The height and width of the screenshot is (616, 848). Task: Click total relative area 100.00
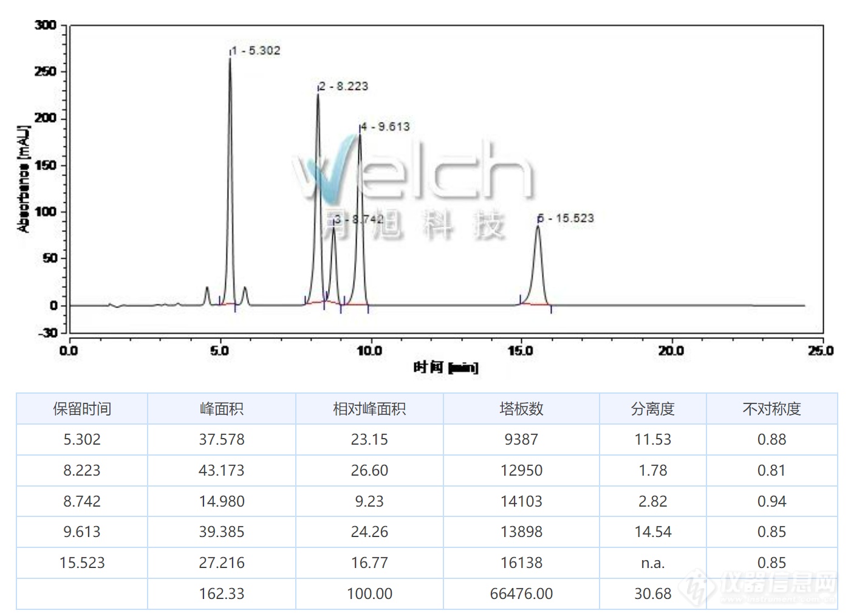click(369, 594)
